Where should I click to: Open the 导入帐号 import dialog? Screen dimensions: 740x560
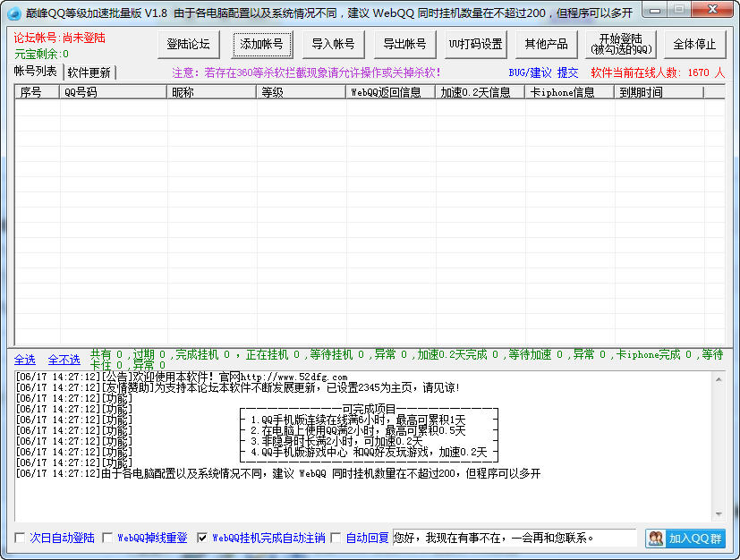click(333, 45)
